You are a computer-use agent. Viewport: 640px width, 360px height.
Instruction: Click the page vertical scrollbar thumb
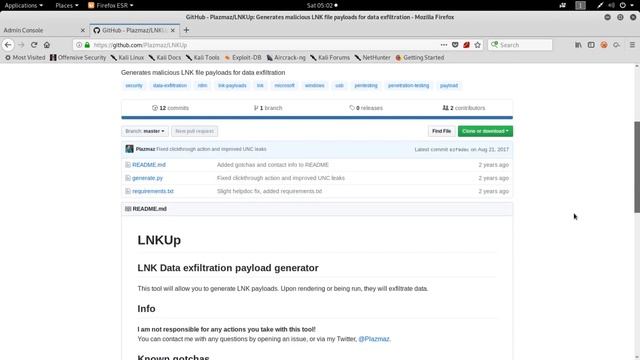tap(637, 167)
